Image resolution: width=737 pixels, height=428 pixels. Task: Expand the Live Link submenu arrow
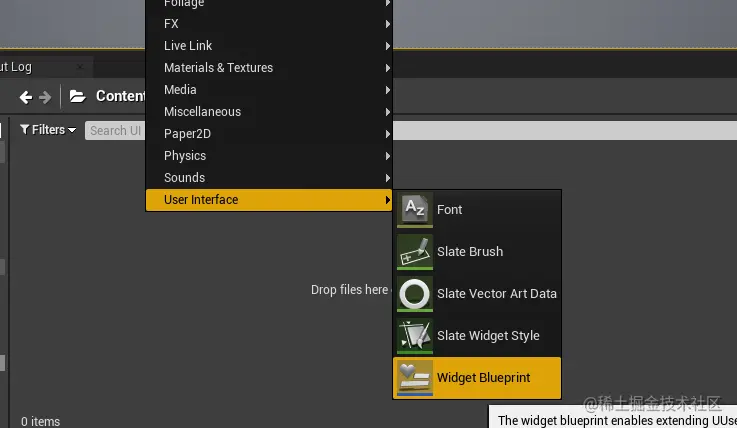point(388,46)
